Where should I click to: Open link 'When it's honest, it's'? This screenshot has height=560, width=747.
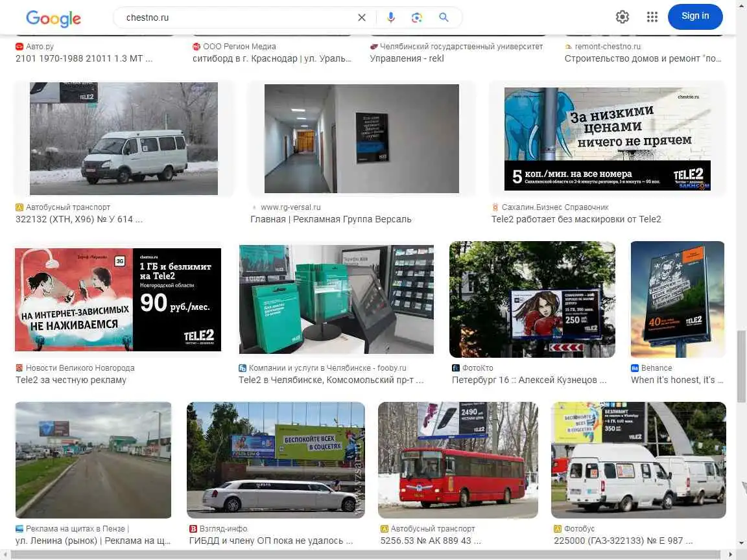point(677,380)
